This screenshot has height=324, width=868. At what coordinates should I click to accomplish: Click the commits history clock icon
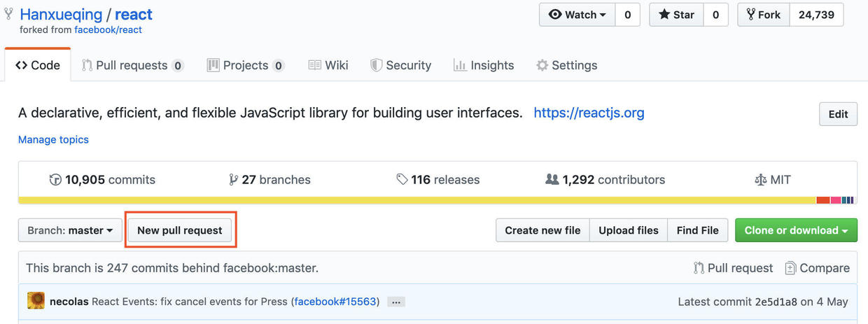(x=55, y=180)
